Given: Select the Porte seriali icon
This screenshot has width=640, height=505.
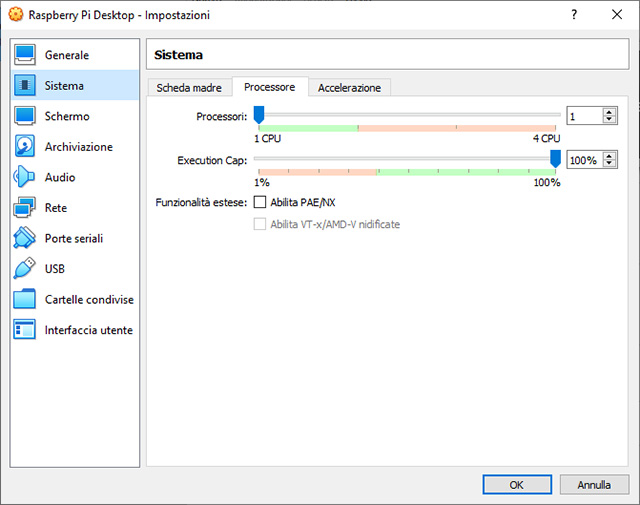Looking at the screenshot, I should [x=25, y=238].
